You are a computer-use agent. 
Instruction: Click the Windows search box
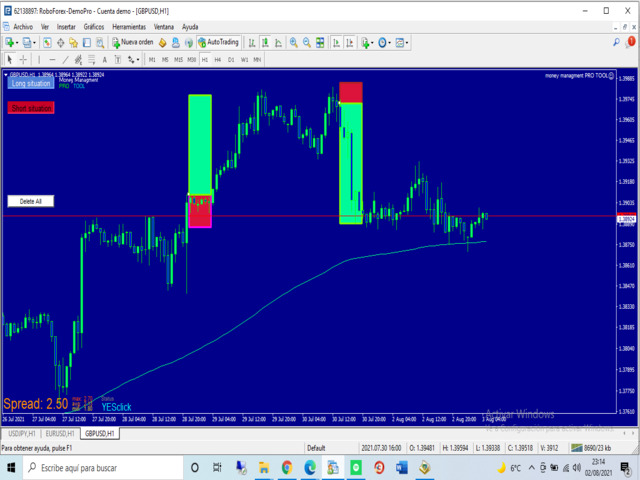(x=103, y=468)
